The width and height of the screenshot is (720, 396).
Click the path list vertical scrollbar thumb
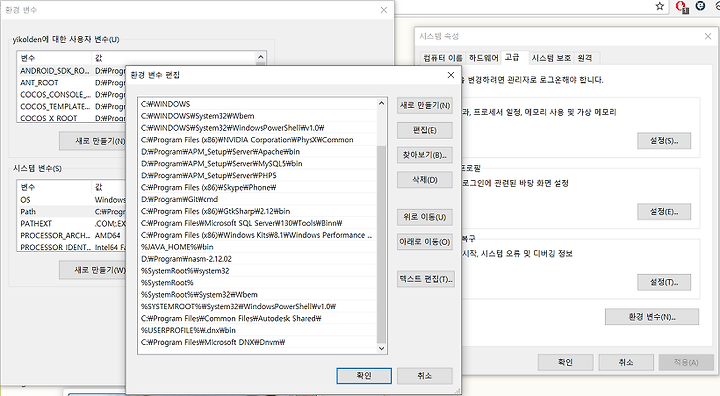click(x=381, y=244)
